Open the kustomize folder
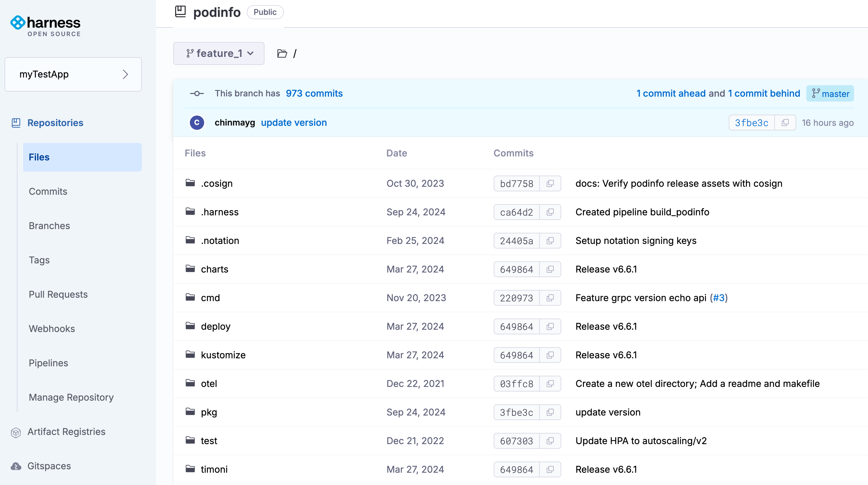Viewport: 868px width, 485px height. pyautogui.click(x=223, y=355)
